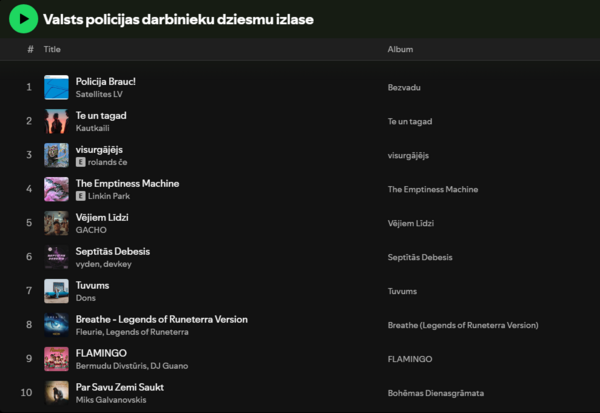
Task: Select the Tuvums song title
Action: tap(92, 285)
